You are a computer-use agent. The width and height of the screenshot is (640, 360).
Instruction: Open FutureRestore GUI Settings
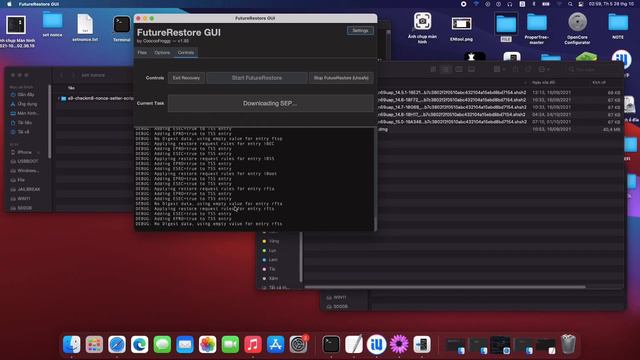click(x=360, y=31)
